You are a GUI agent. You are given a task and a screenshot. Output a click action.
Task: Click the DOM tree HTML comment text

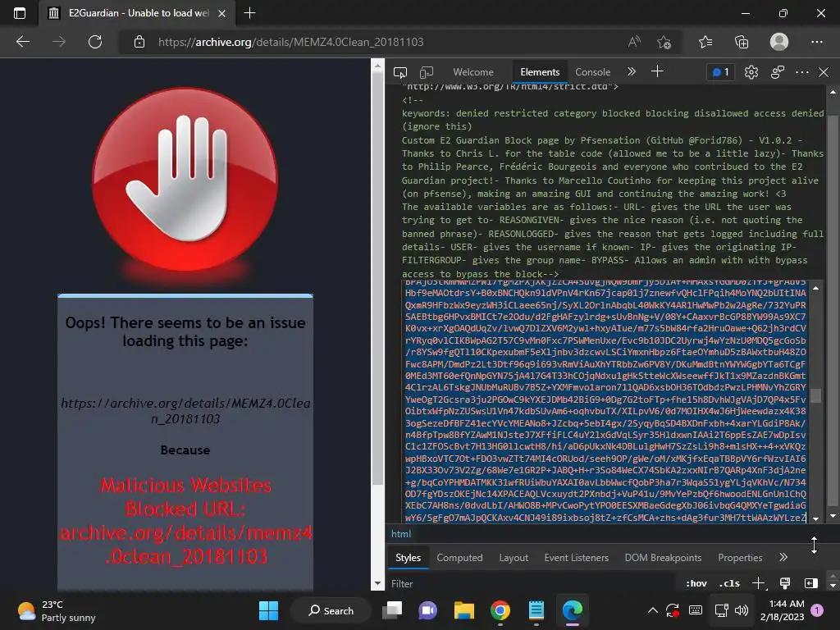[612, 186]
